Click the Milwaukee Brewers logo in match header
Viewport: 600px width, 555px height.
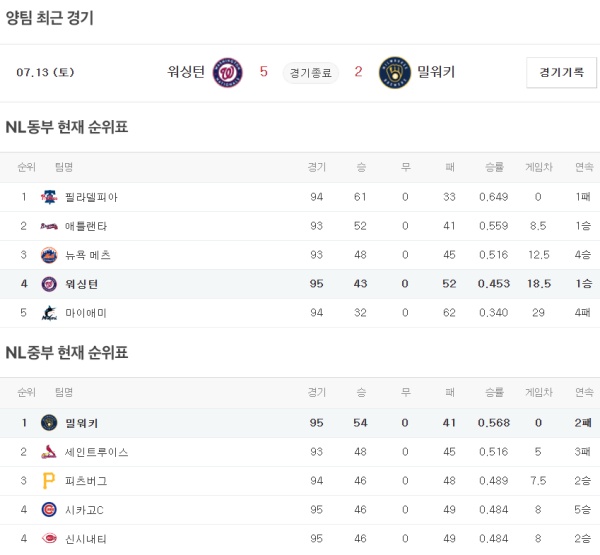pyautogui.click(x=395, y=72)
